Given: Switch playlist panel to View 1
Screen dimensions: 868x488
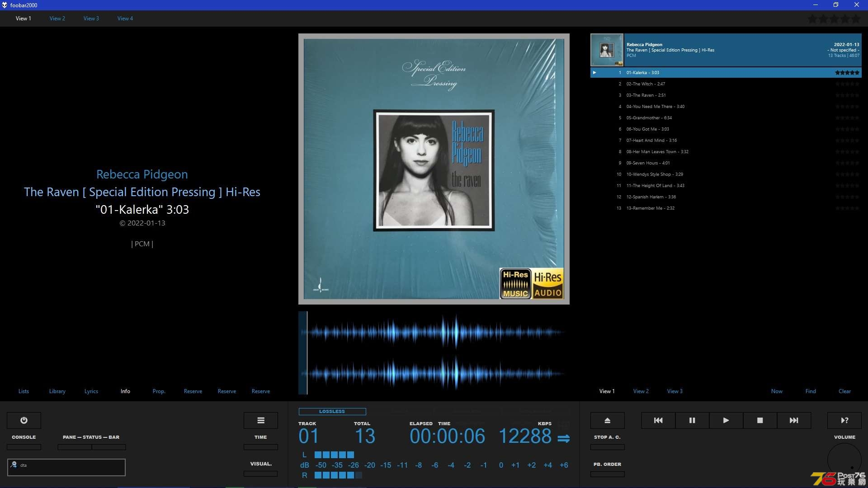Looking at the screenshot, I should tap(607, 391).
